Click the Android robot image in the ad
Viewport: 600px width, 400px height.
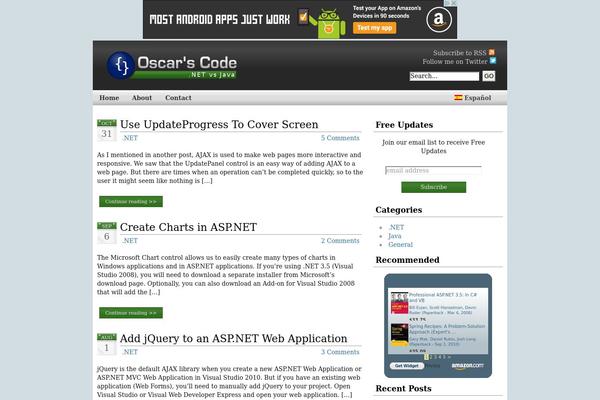coord(328,24)
